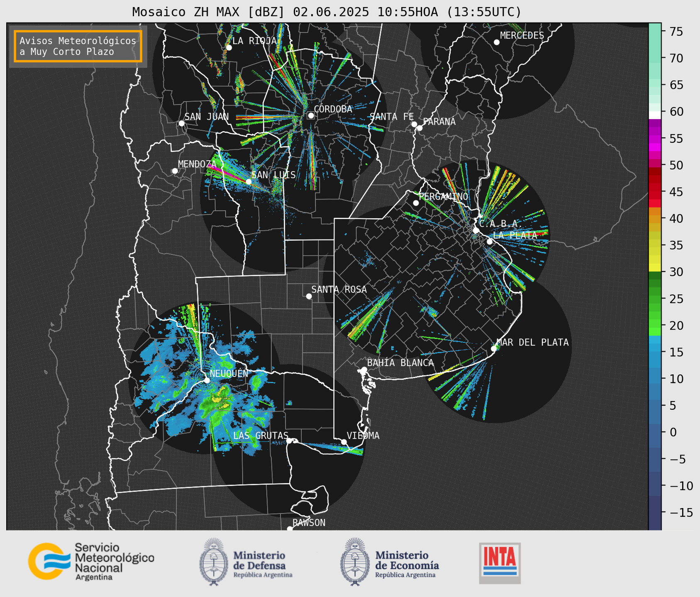700x597 pixels.
Task: Click the blue 10 dBZ colorbar segment
Action: pos(655,379)
